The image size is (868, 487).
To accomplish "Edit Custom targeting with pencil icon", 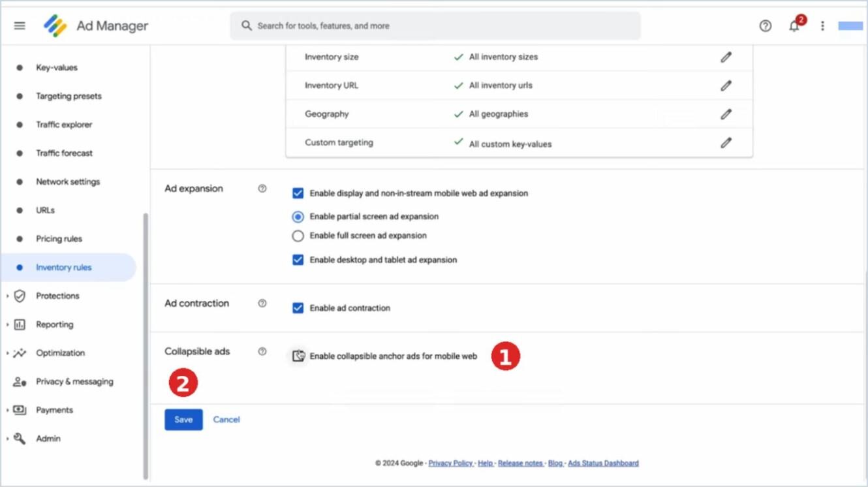I will pos(726,143).
